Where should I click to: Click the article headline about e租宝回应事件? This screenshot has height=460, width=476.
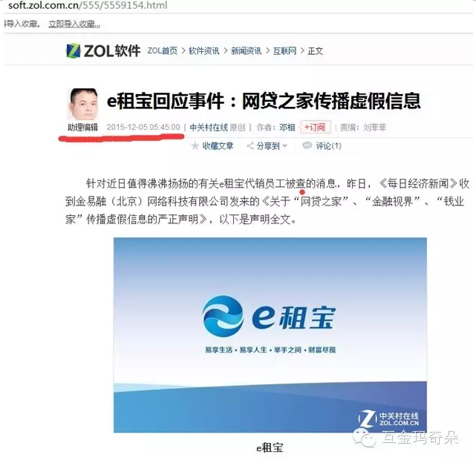click(x=264, y=101)
